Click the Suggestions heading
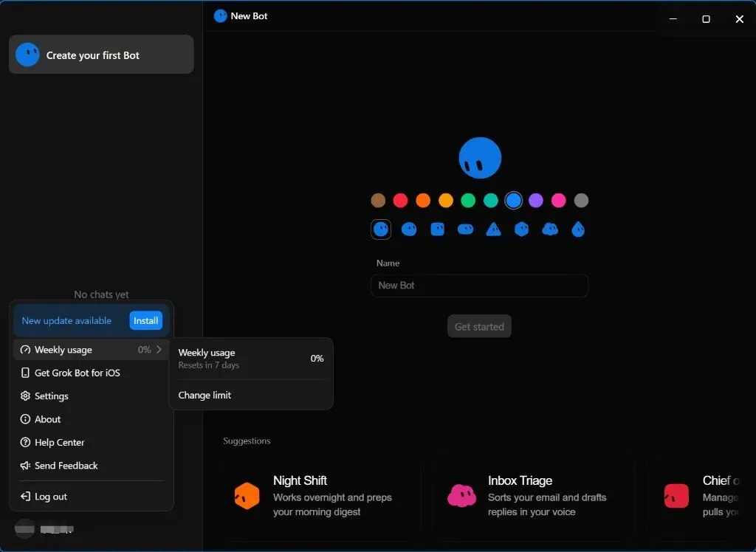 point(247,441)
